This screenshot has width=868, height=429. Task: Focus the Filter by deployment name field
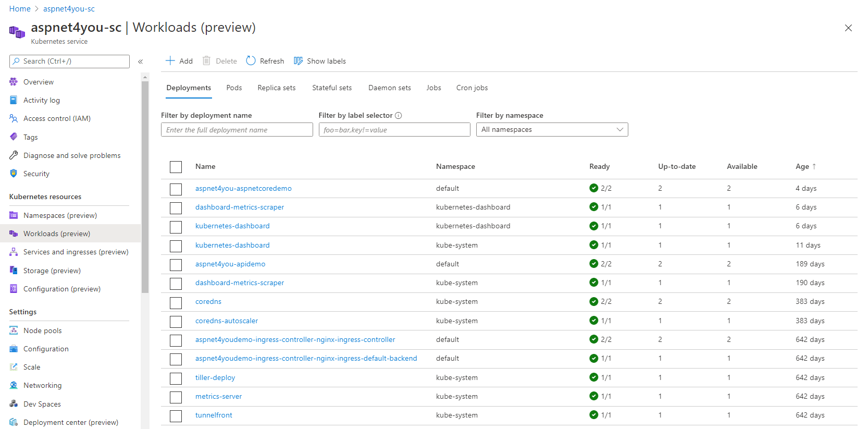[237, 130]
